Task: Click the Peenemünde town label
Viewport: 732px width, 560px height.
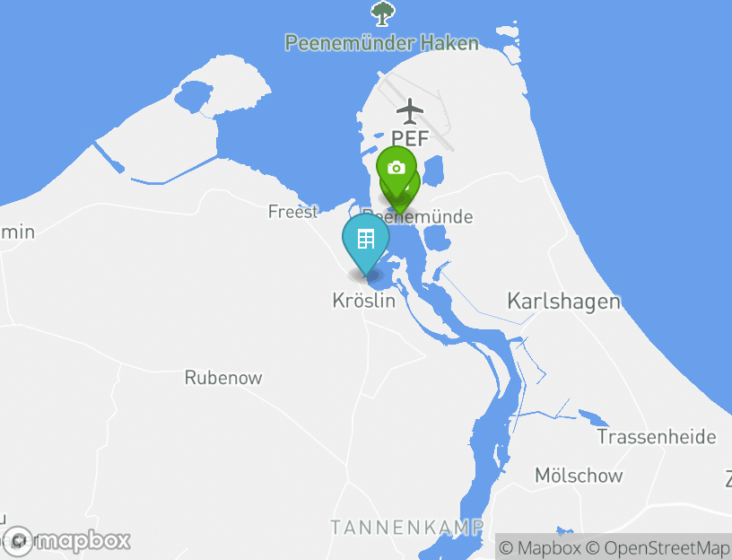Action: pyautogui.click(x=418, y=216)
